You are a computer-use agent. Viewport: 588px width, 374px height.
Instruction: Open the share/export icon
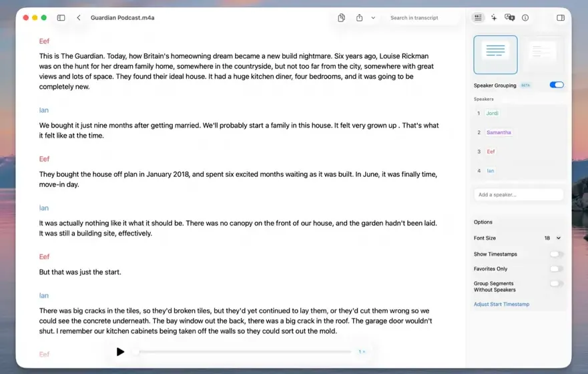click(x=359, y=17)
